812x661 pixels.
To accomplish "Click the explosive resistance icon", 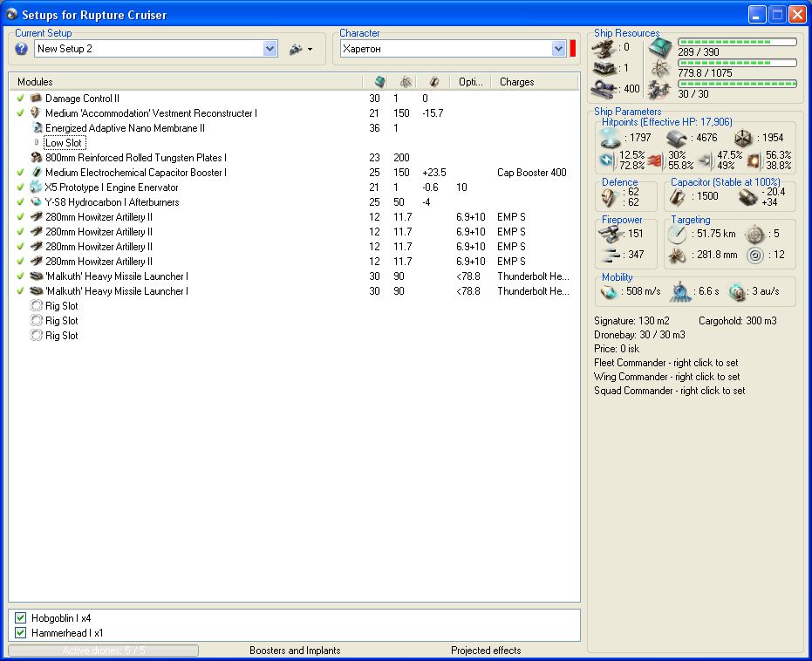I will tap(754, 160).
